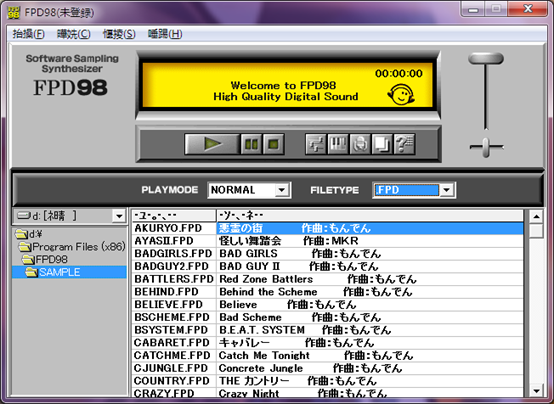The image size is (554, 404).
Task: Select the d:¥ root folder
Action: point(29,234)
